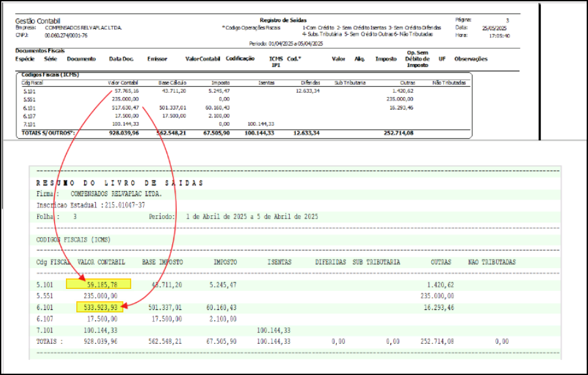Click the 'Op. Sem Débito de Imposto' header
Viewport: 588px width, 375px height.
pyautogui.click(x=418, y=59)
